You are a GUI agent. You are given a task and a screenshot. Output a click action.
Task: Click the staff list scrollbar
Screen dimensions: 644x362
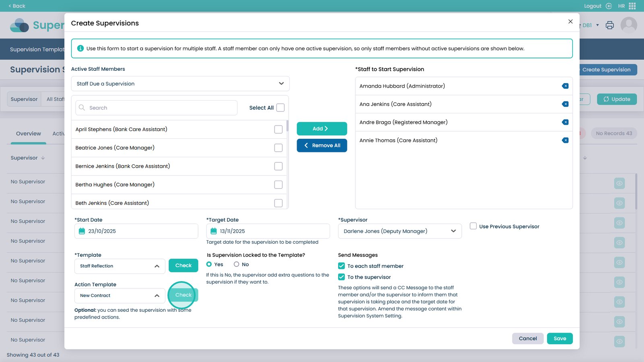[x=287, y=126]
